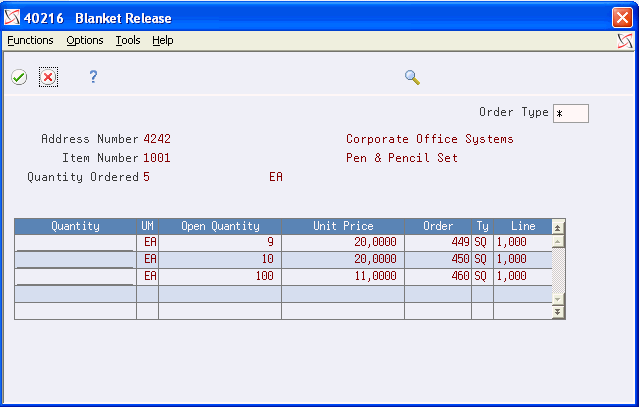The image size is (639, 407).
Task: Click the Unit Price column header
Action: pos(343,226)
